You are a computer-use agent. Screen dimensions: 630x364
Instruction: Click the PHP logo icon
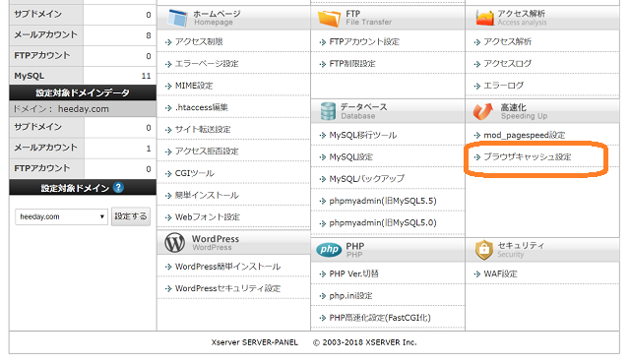329,250
